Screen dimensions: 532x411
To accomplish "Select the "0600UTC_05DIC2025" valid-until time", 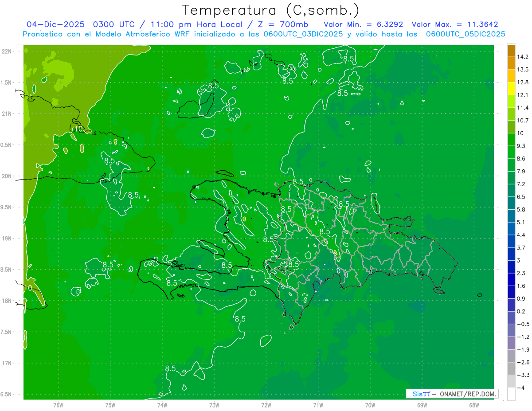I will coord(465,34).
